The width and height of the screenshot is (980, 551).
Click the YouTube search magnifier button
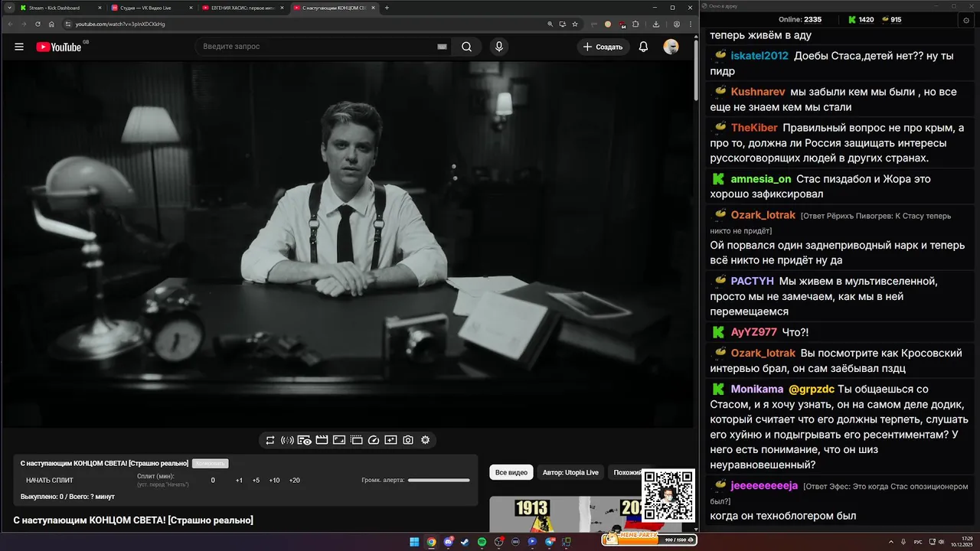click(x=466, y=47)
